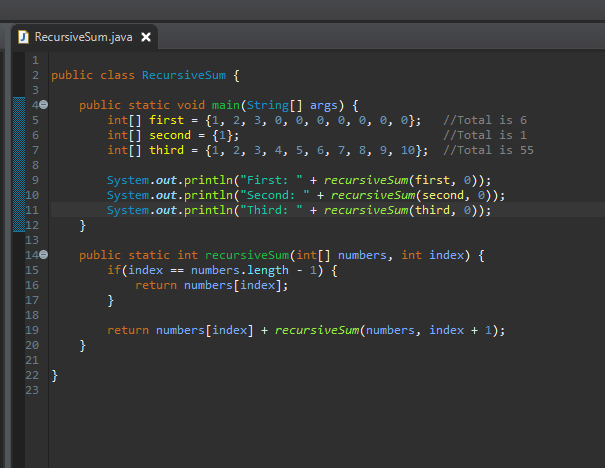This screenshot has width=605, height=468.
Task: Click recursiveSum call on line 11
Action: click(366, 210)
